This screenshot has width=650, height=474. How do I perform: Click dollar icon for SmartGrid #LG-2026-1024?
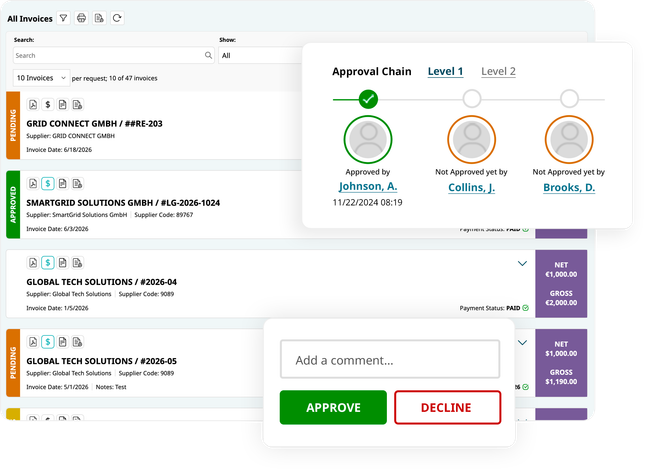click(x=48, y=183)
